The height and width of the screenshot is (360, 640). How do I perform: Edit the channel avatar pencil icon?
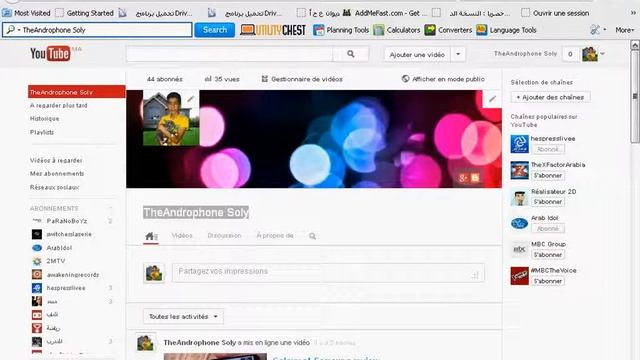(x=191, y=98)
